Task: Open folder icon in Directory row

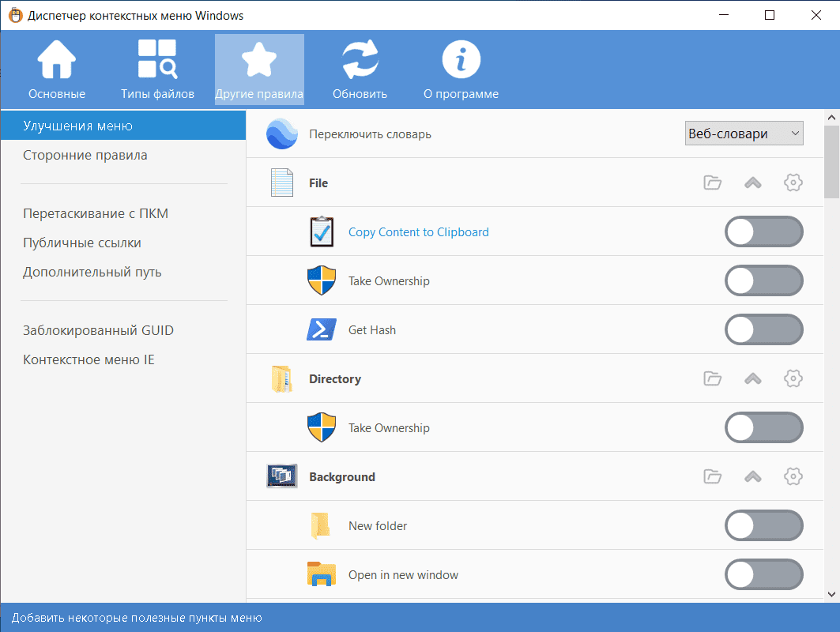Action: coord(713,378)
